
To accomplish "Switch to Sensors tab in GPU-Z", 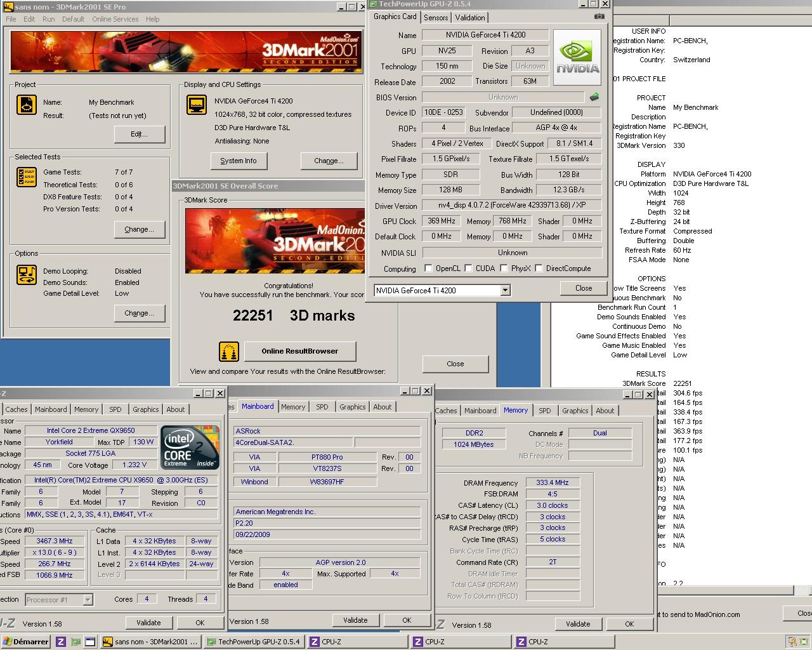I will pos(436,18).
